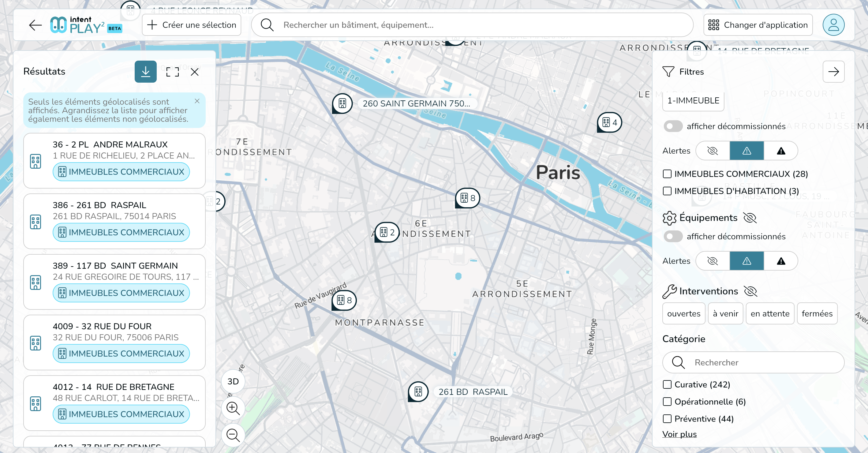Select the 261 BD RASPAIL map marker
This screenshot has height=453, width=868.
(x=418, y=392)
